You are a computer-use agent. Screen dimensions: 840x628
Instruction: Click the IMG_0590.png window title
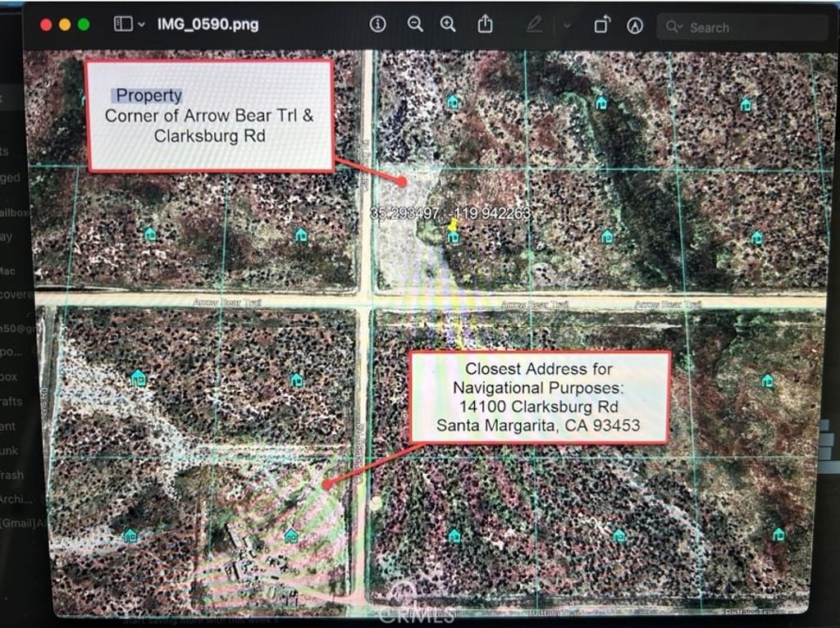tap(208, 25)
